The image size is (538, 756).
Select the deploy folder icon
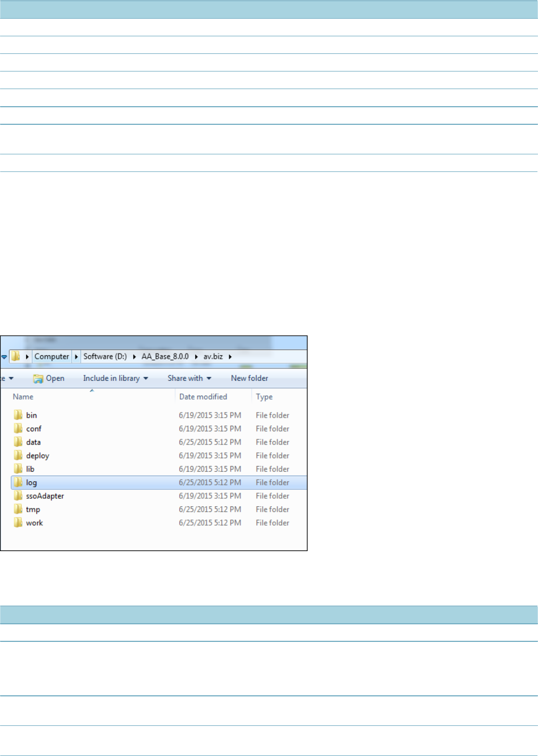click(18, 455)
